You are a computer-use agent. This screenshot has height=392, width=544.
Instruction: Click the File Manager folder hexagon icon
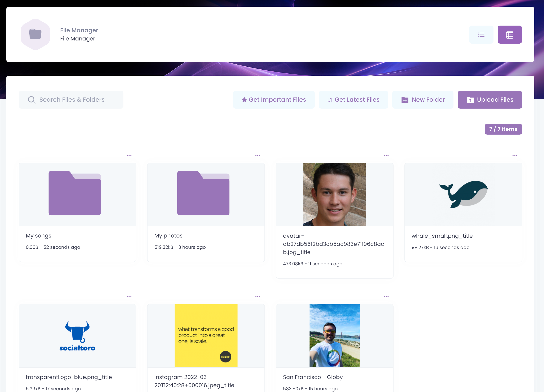[35, 34]
